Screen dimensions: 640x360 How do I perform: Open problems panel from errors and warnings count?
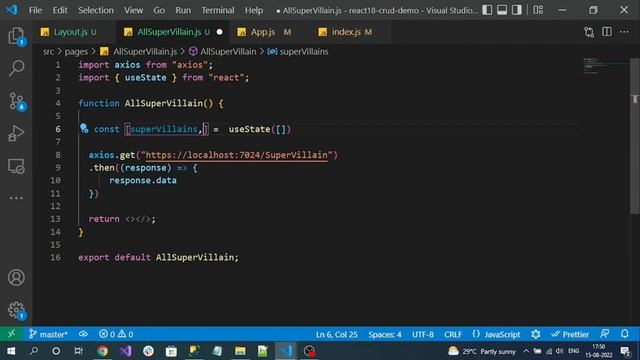tap(116, 334)
